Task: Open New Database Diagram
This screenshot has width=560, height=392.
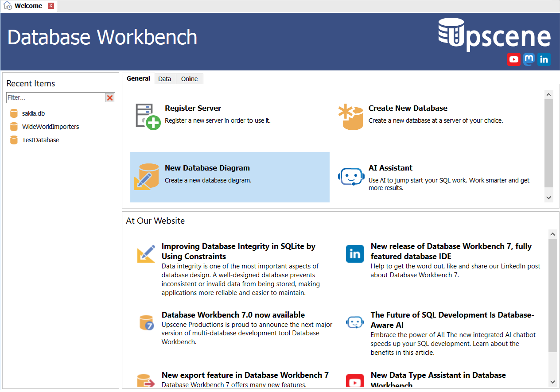Action: [x=207, y=168]
